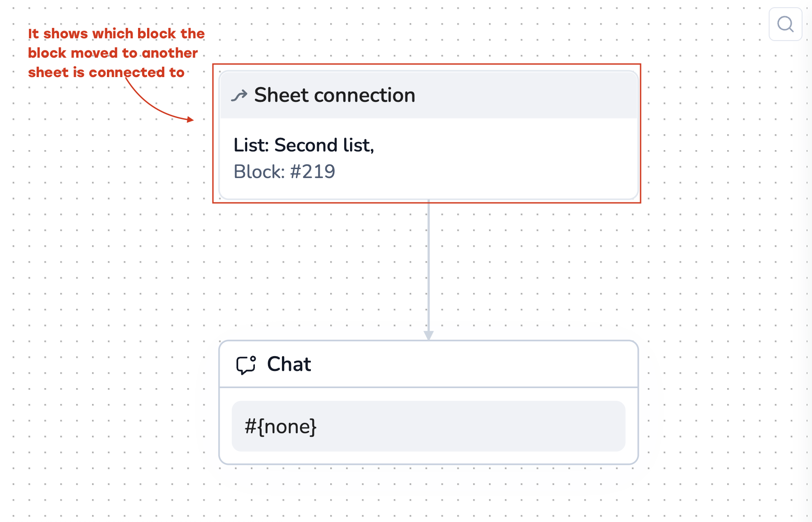The width and height of the screenshot is (812, 522).
Task: Click the Chat block's white area below #{none}
Action: (428, 458)
